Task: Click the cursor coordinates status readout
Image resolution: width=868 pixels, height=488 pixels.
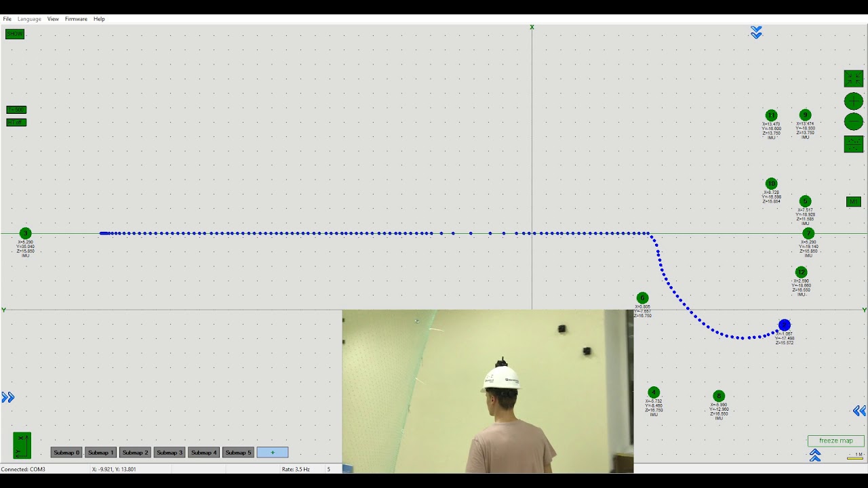Action: 114,469
